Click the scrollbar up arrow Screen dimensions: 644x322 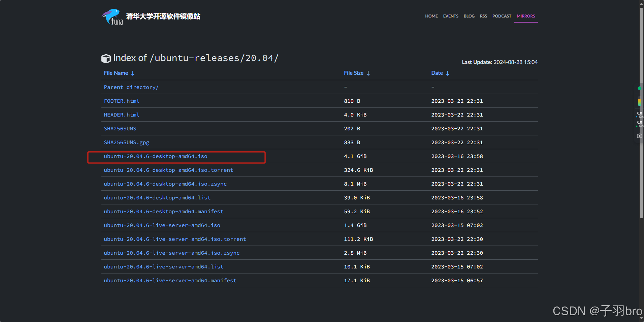click(641, 3)
